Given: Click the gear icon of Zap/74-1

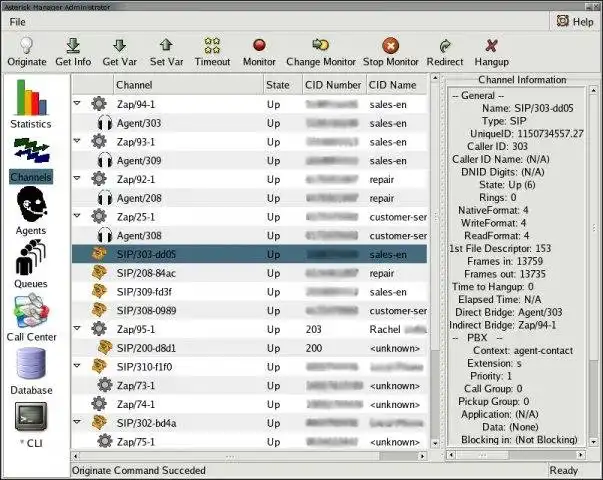Looking at the screenshot, I should pos(99,404).
